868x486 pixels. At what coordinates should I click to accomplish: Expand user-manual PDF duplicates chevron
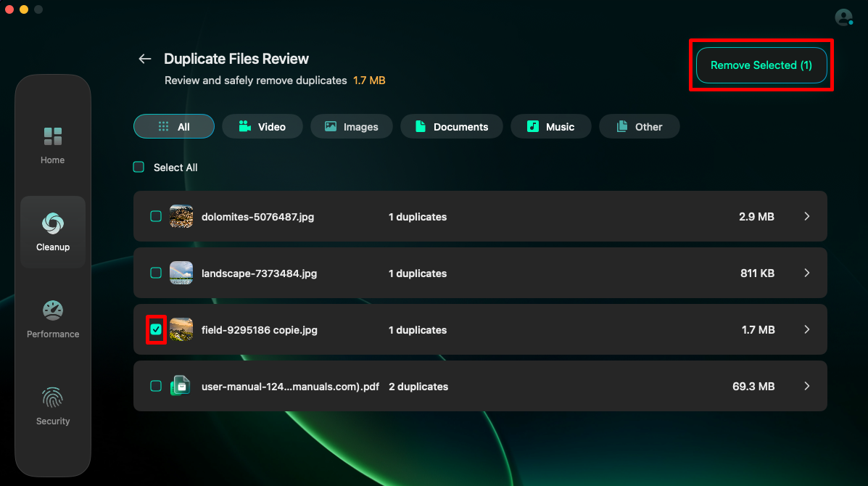(x=806, y=386)
